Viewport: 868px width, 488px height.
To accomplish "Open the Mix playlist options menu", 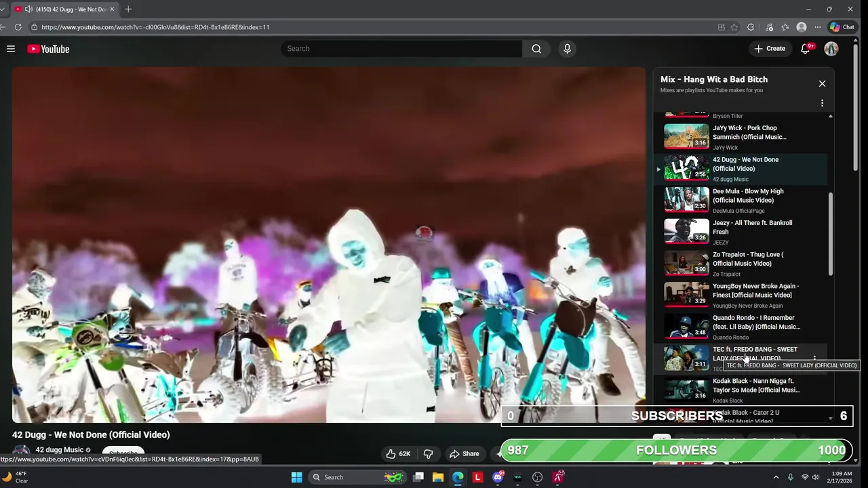I will pyautogui.click(x=822, y=103).
